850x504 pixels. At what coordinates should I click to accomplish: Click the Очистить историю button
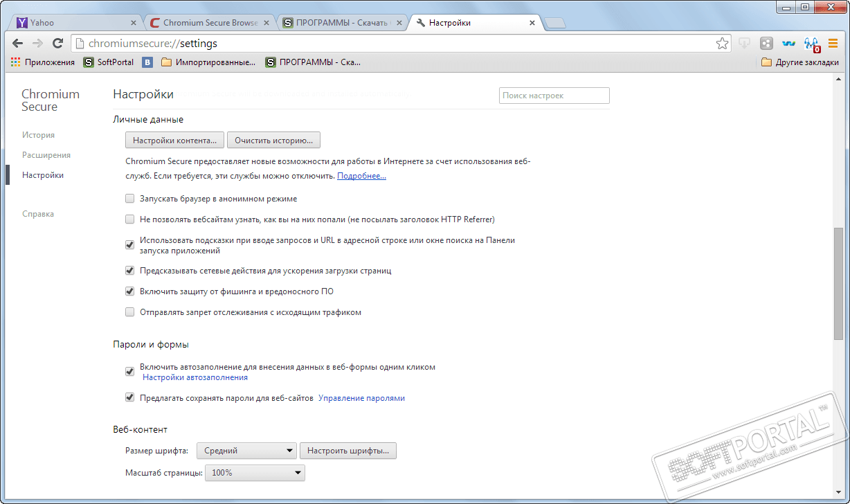pos(274,140)
